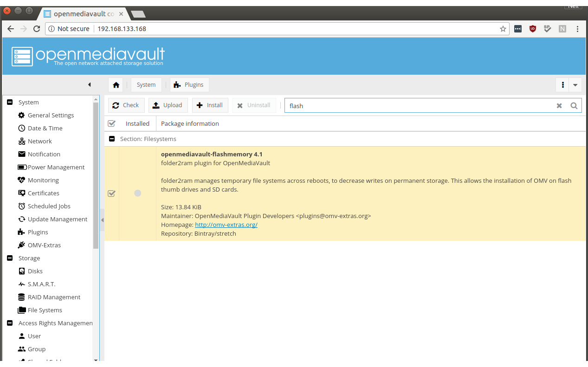Open the S.M.A.R.T. item in sidebar
This screenshot has width=588, height=367.
click(x=41, y=284)
